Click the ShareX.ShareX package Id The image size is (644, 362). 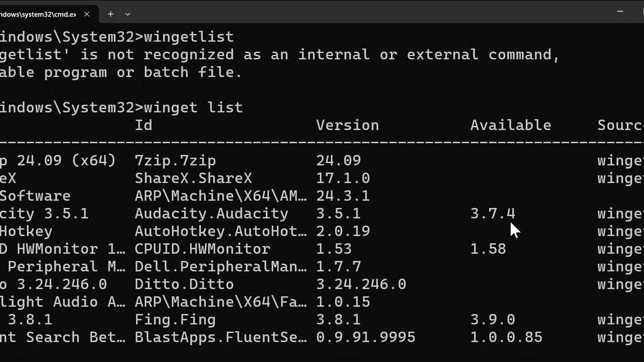point(193,178)
